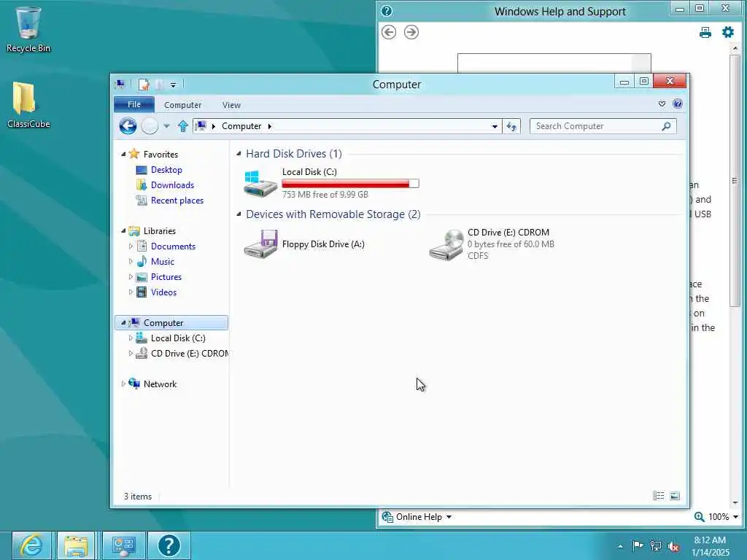Image resolution: width=747 pixels, height=560 pixels.
Task: Click the Properties quick access toolbar icon
Action: point(144,85)
